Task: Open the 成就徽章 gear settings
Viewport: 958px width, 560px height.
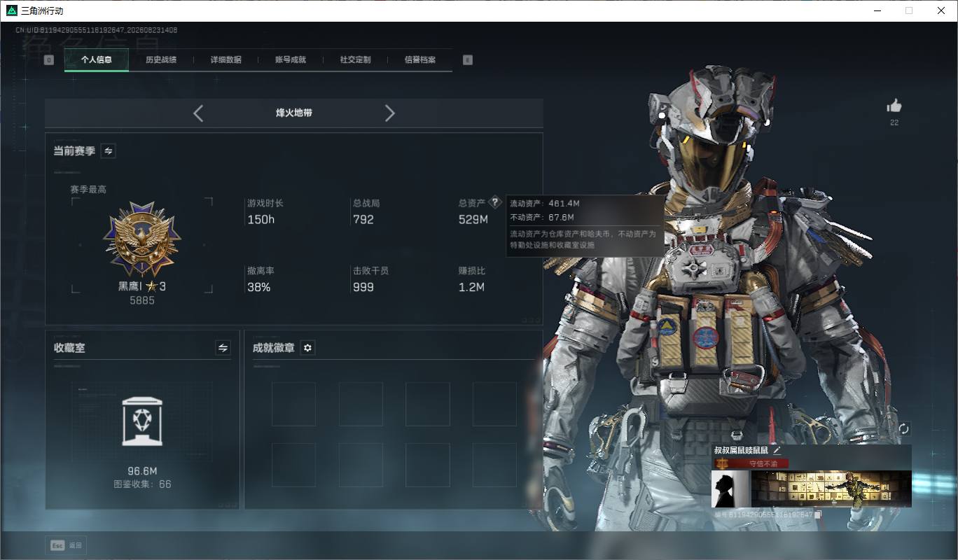Action: pyautogui.click(x=307, y=348)
